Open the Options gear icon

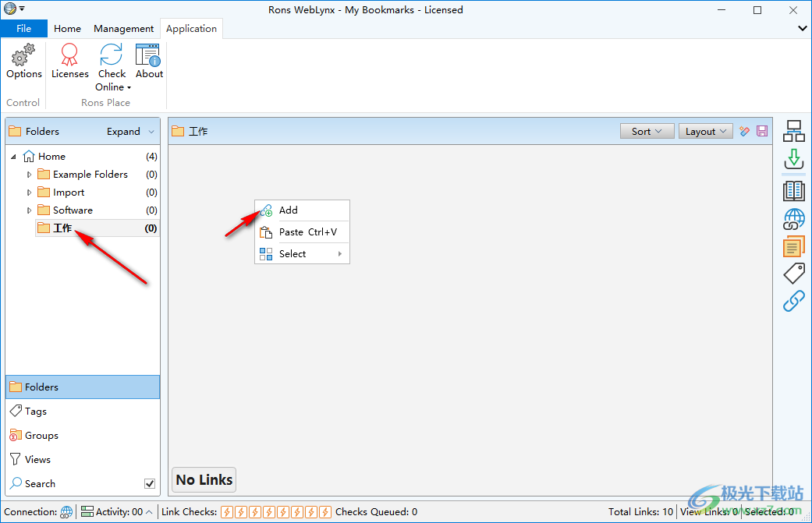click(24, 55)
